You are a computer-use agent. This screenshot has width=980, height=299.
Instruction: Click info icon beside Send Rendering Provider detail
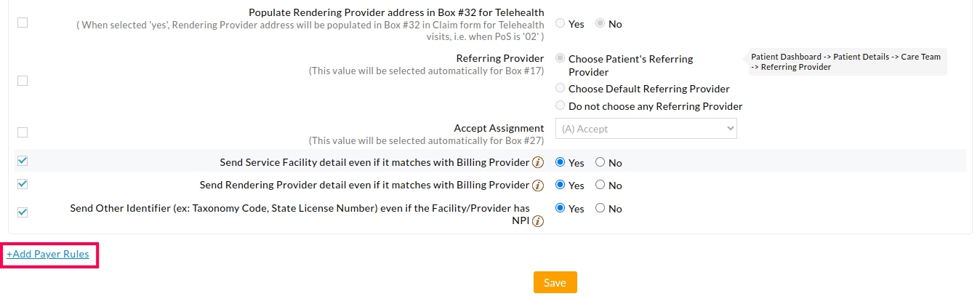[539, 186]
